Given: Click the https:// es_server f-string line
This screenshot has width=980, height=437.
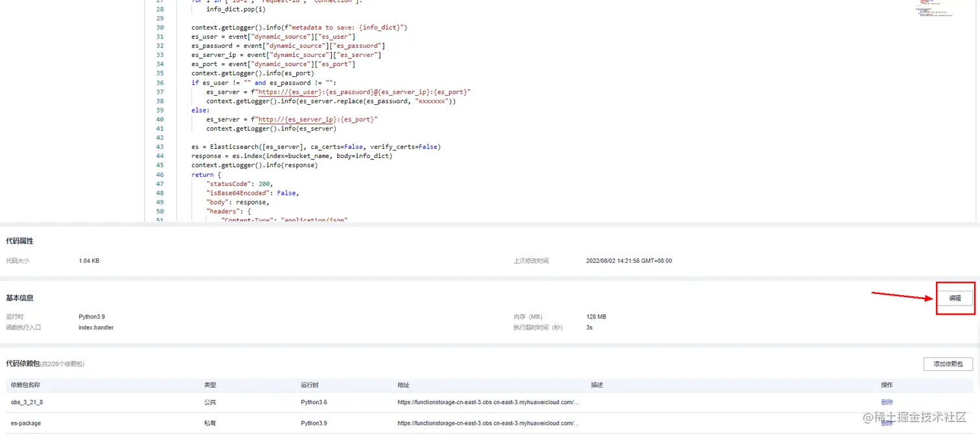Looking at the screenshot, I should pyautogui.click(x=338, y=92).
